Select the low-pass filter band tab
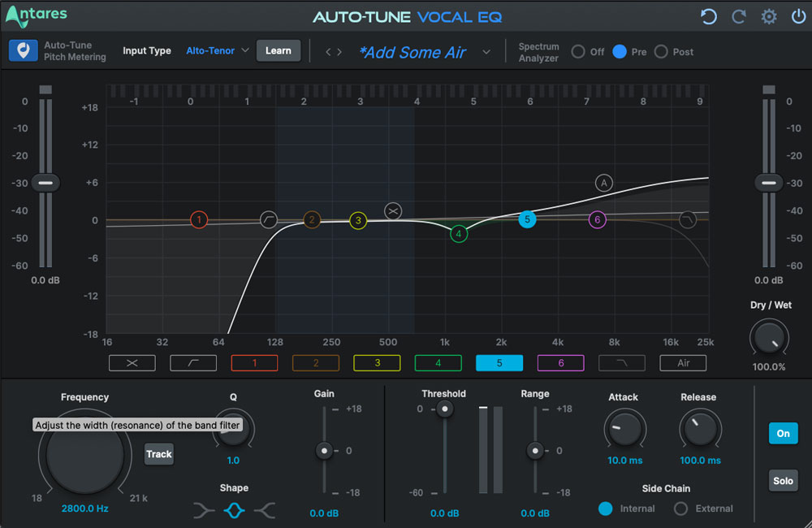Screen dimensions: 812x528 622,363
